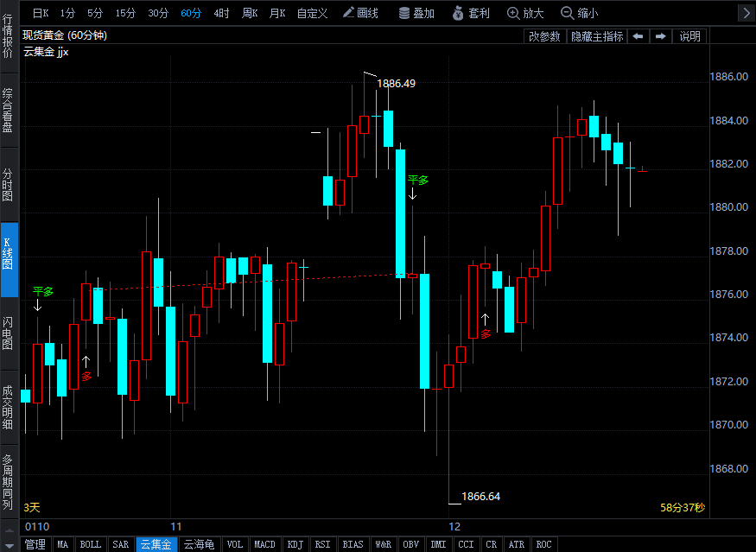Select the MACD indicator tab
The height and width of the screenshot is (552, 756).
pyautogui.click(x=264, y=544)
